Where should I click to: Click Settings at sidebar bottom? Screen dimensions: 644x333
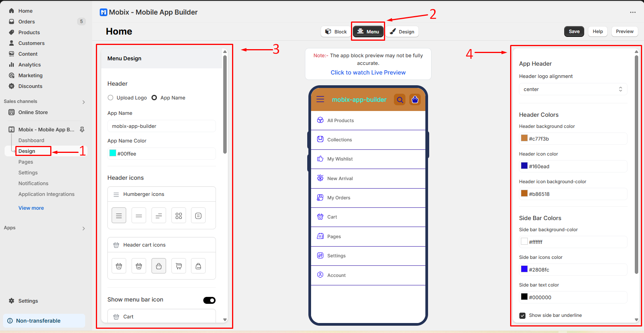coord(28,301)
